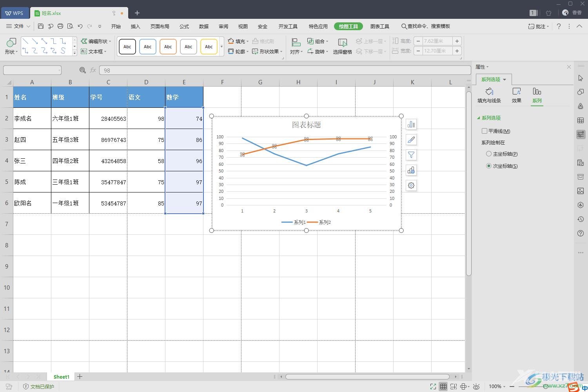Select the yellow outlined Abc shape style

[209, 47]
